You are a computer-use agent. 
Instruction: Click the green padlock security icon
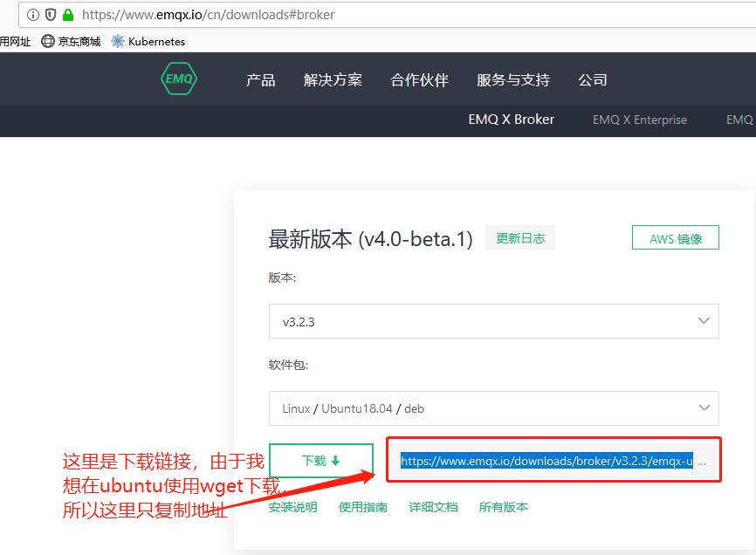click(68, 15)
